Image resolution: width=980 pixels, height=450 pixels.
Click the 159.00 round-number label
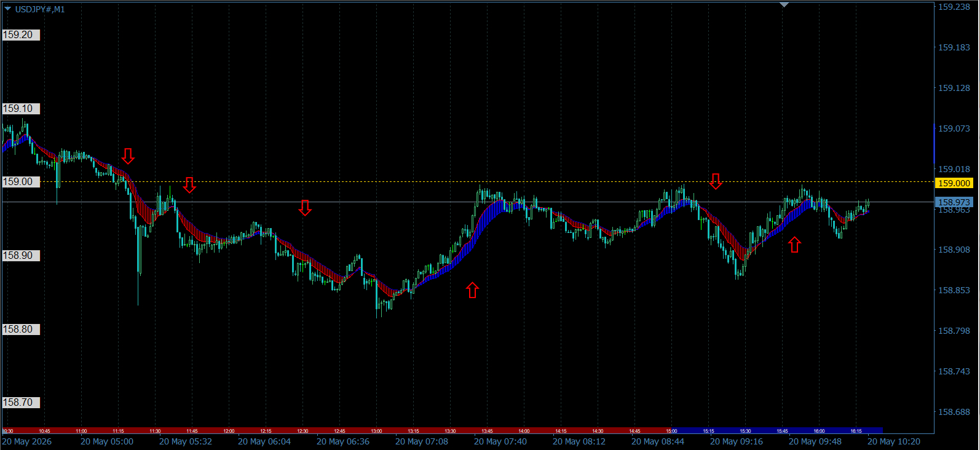[x=21, y=182]
